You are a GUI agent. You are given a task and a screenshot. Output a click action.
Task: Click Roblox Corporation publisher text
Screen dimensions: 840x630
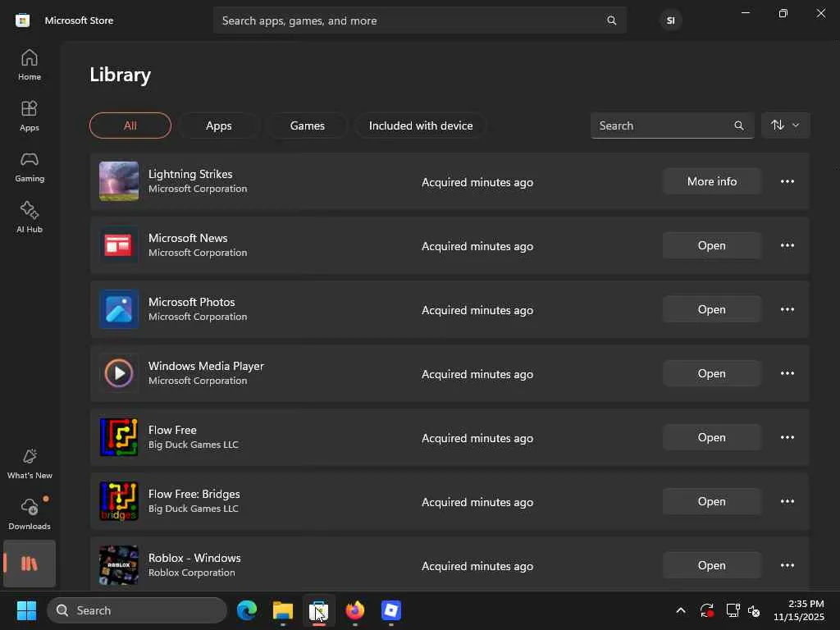coord(192,573)
